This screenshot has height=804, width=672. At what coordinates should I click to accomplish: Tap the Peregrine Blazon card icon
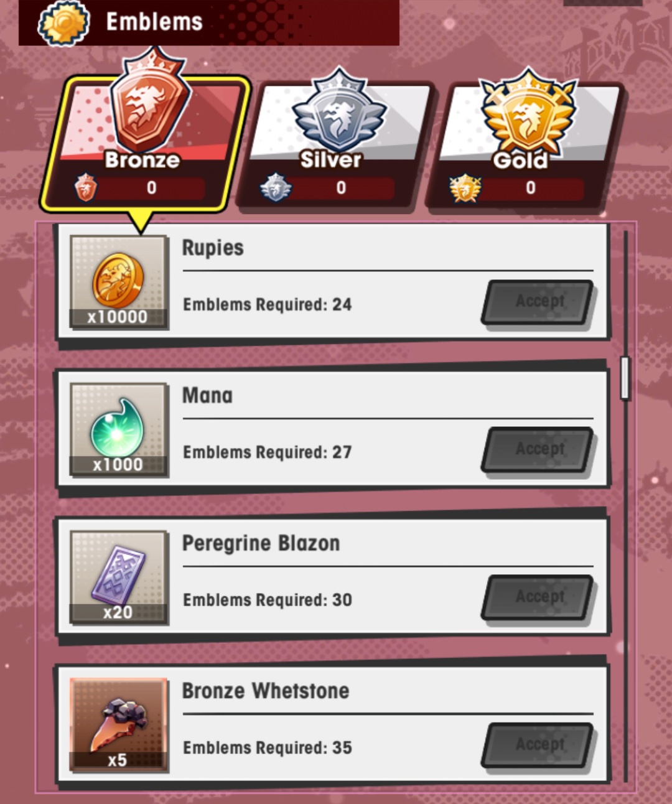click(x=118, y=577)
